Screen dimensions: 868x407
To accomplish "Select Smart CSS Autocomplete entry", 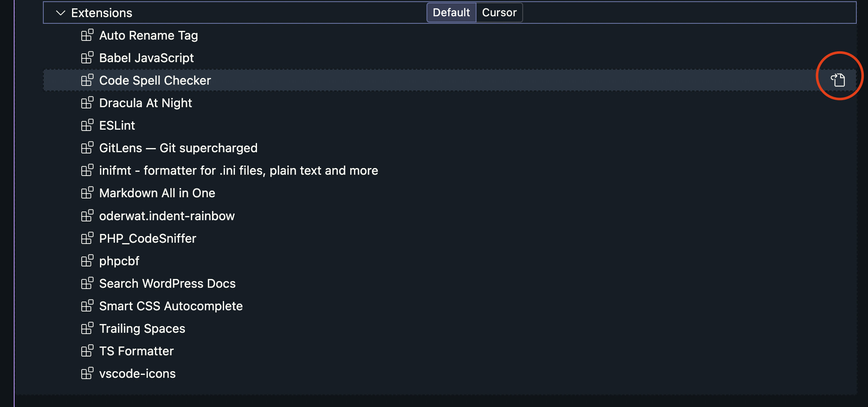I will point(171,306).
